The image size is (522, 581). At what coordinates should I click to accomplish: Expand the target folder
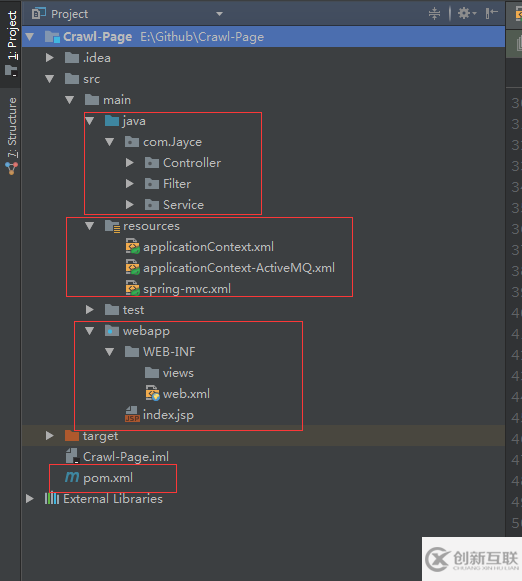tap(49, 436)
